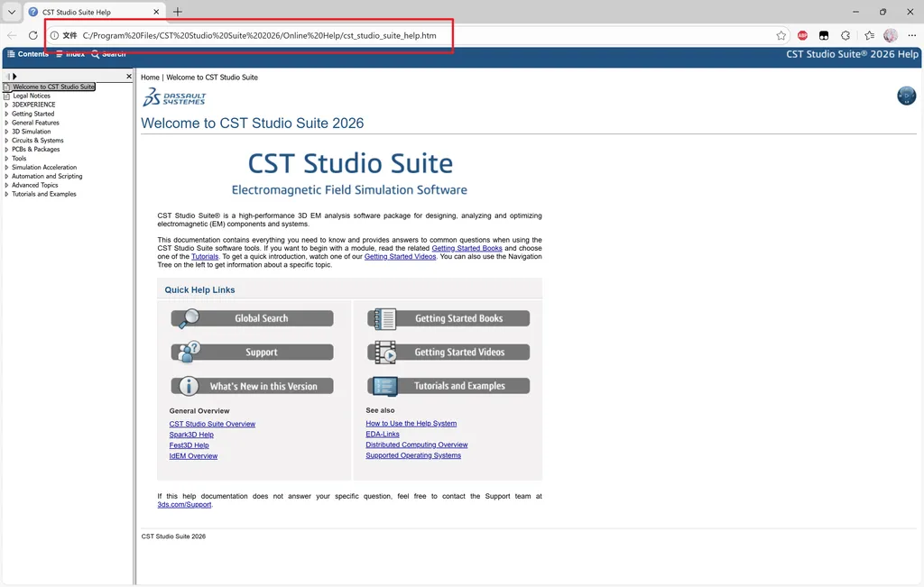Open the Distributed Computing Overview link
This screenshot has height=587, width=924.
417,445
